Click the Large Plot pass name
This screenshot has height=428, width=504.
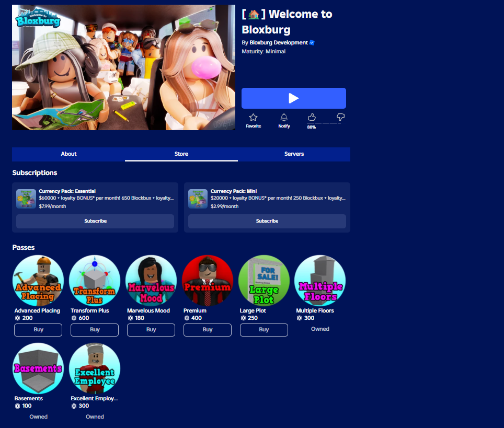pos(253,311)
